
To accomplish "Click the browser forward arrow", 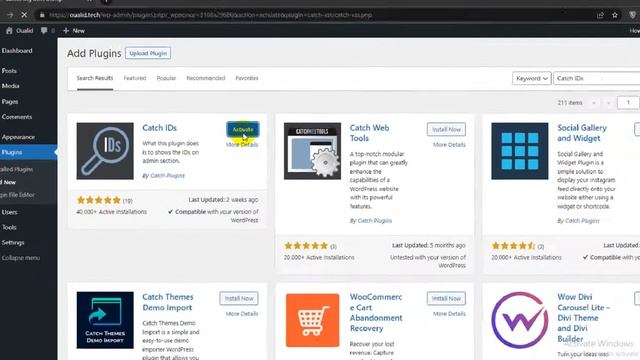I will pos(10,15).
